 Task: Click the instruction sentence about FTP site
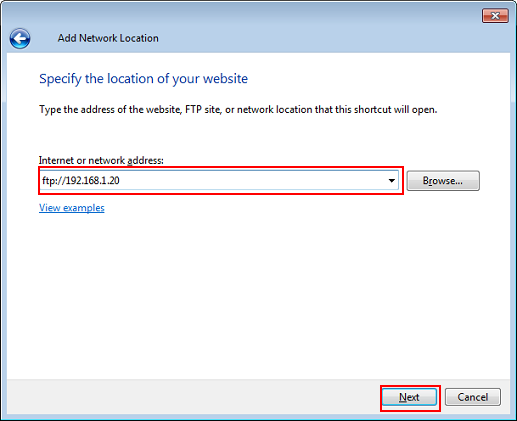click(238, 110)
